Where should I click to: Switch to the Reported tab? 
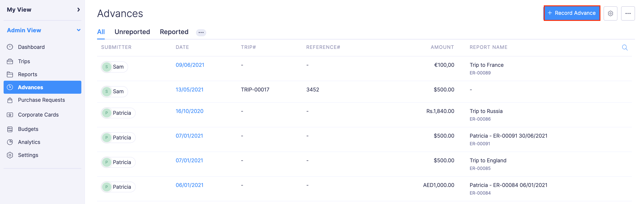174,32
